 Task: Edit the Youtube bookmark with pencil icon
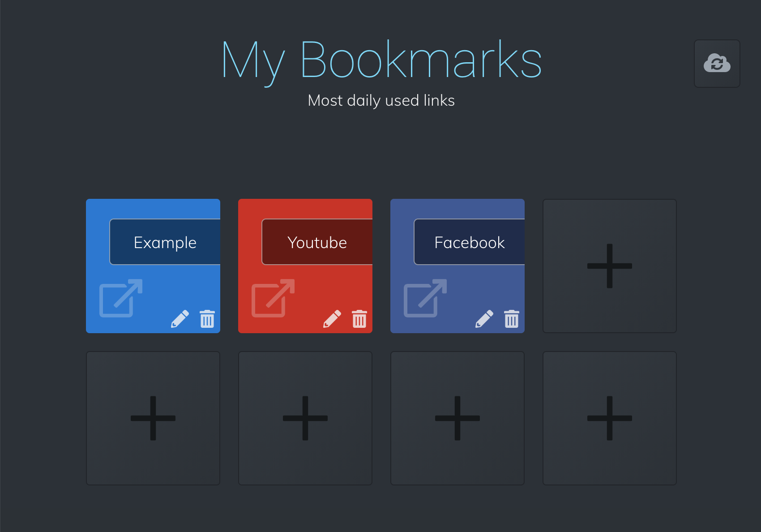point(332,319)
